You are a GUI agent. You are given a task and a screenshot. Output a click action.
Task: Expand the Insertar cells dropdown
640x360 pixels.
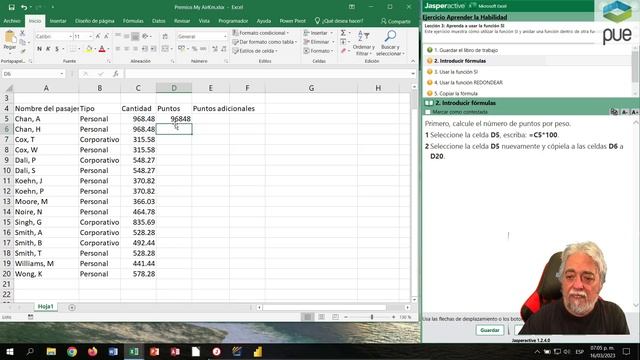[332, 33]
